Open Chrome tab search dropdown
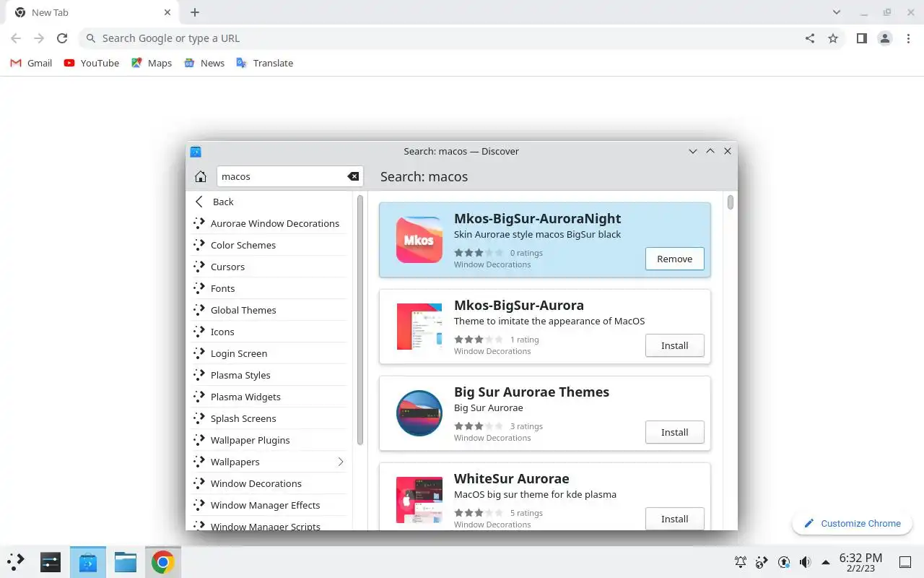 (x=837, y=12)
